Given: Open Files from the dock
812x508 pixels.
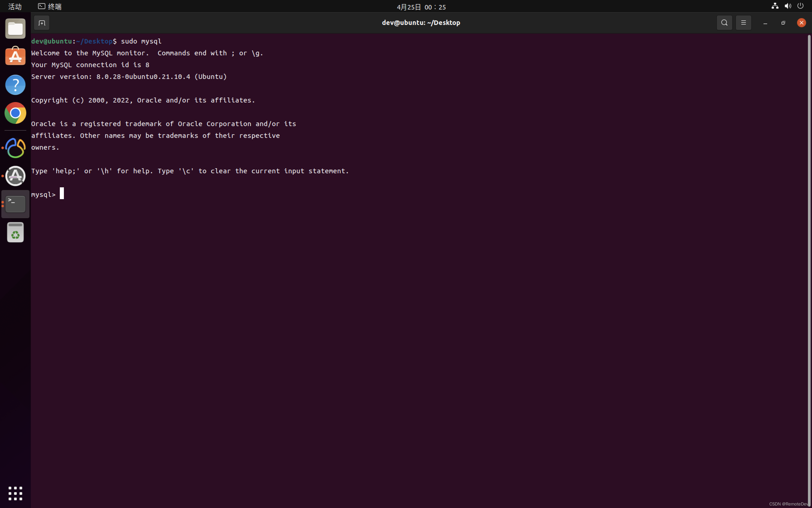Looking at the screenshot, I should pyautogui.click(x=15, y=29).
